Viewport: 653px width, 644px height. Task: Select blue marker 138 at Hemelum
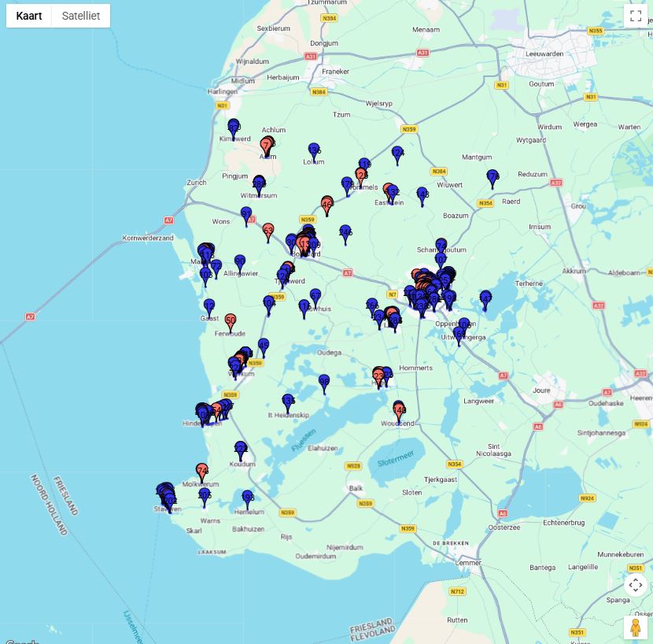point(248,498)
